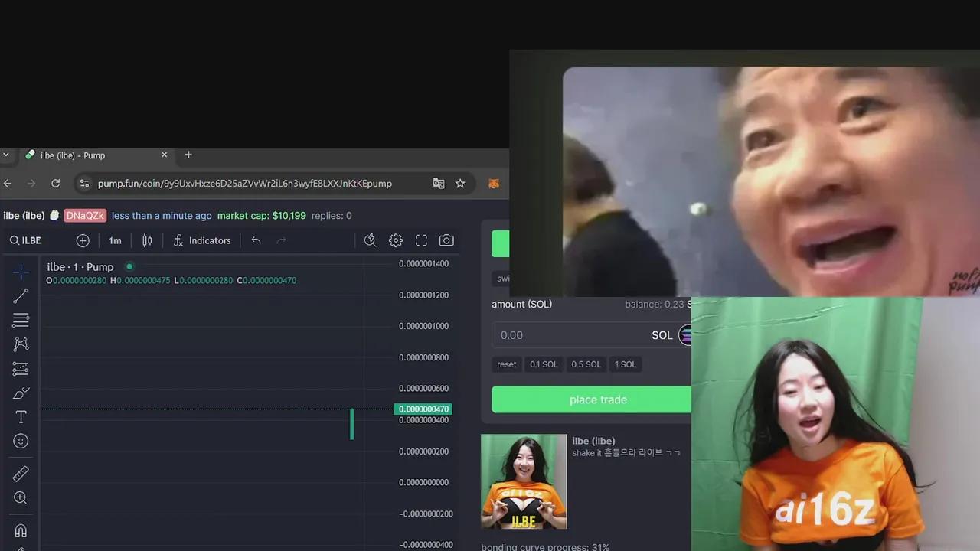Activate the zoom in tool

tap(21, 498)
